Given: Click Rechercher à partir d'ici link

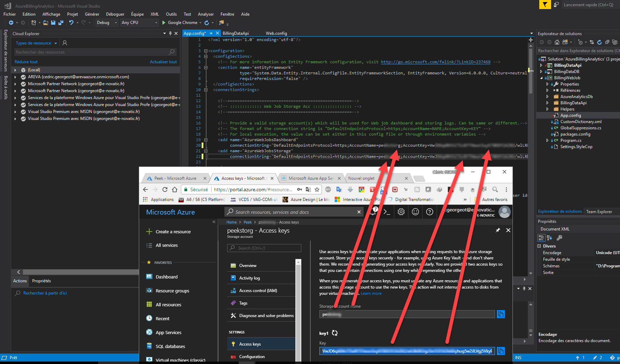Looking at the screenshot, I should [x=45, y=293].
